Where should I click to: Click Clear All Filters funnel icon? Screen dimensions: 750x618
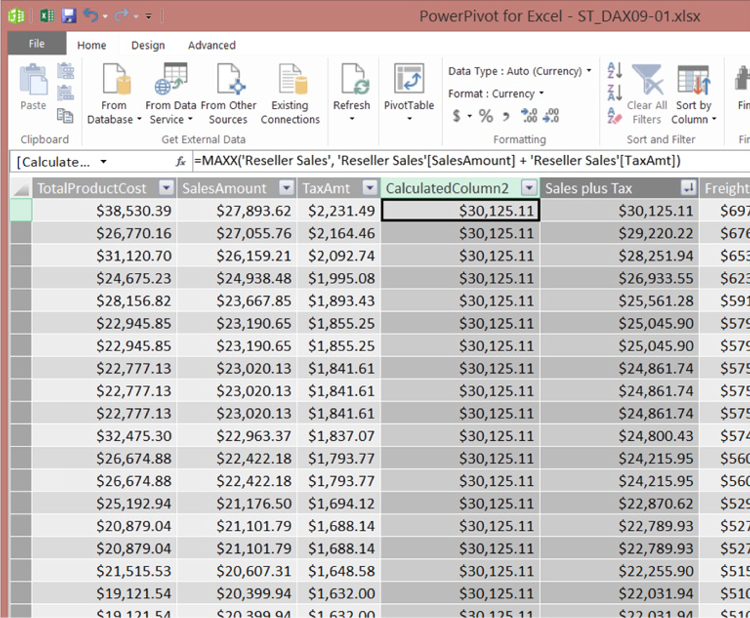[647, 80]
